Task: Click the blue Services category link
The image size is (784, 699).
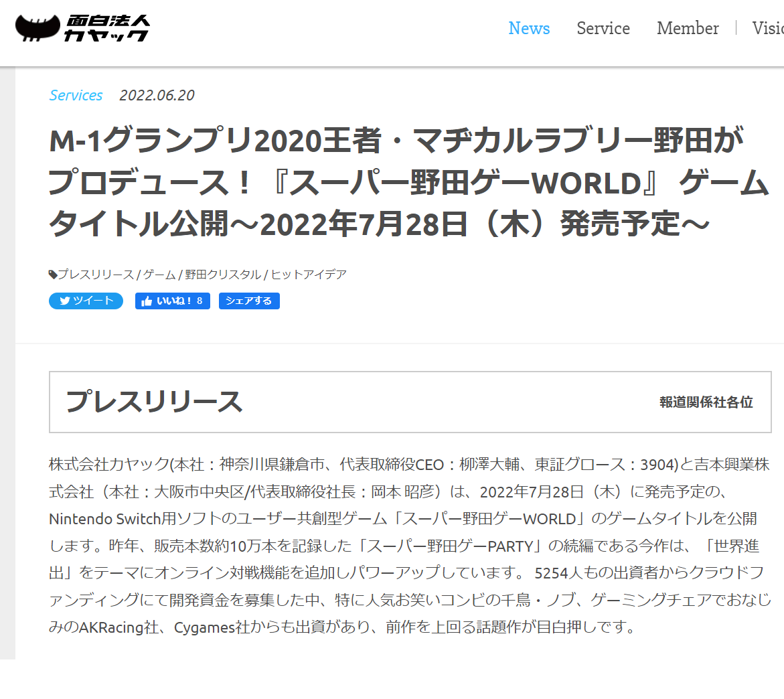Action: pyautogui.click(x=76, y=95)
